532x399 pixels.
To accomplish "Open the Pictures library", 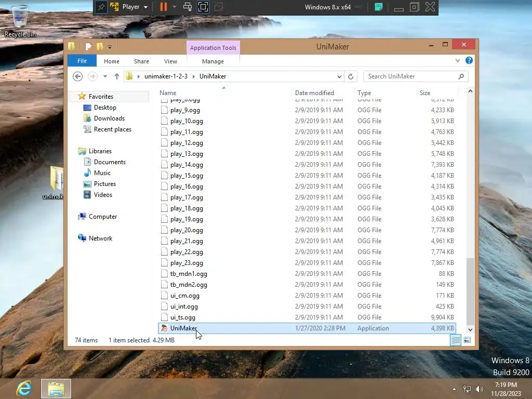I will coord(104,183).
